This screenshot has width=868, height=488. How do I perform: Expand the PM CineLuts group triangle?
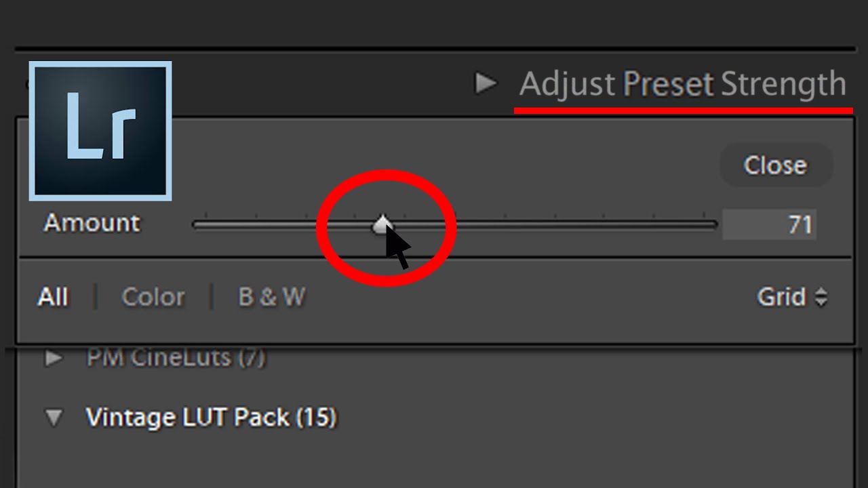(53, 358)
